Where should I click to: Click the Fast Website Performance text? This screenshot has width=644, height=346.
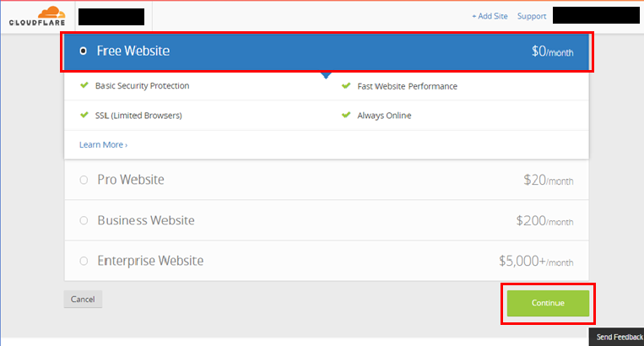(407, 86)
